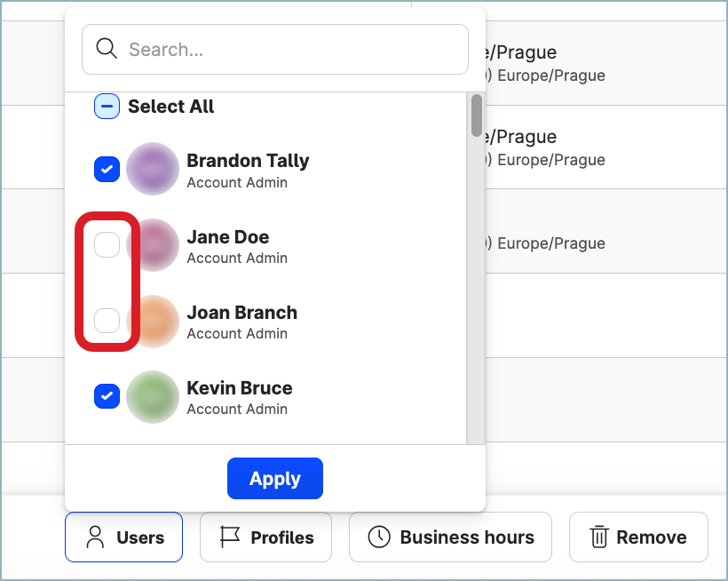Toggle the Select All checkbox
The width and height of the screenshot is (728, 581).
pos(107,106)
